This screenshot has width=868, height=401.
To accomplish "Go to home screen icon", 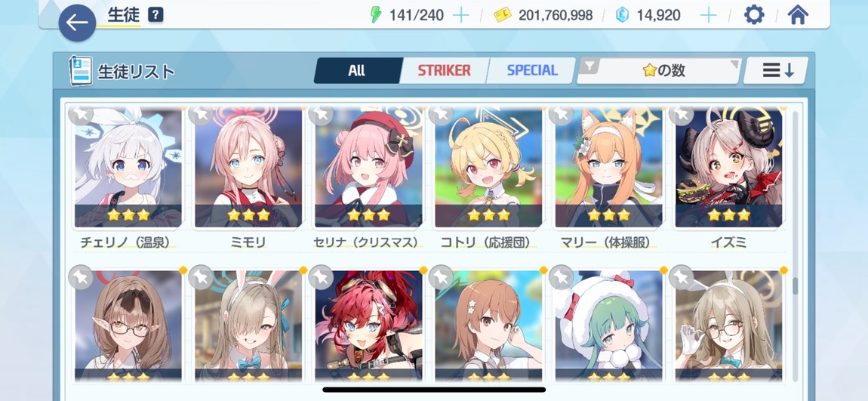I will (x=798, y=15).
